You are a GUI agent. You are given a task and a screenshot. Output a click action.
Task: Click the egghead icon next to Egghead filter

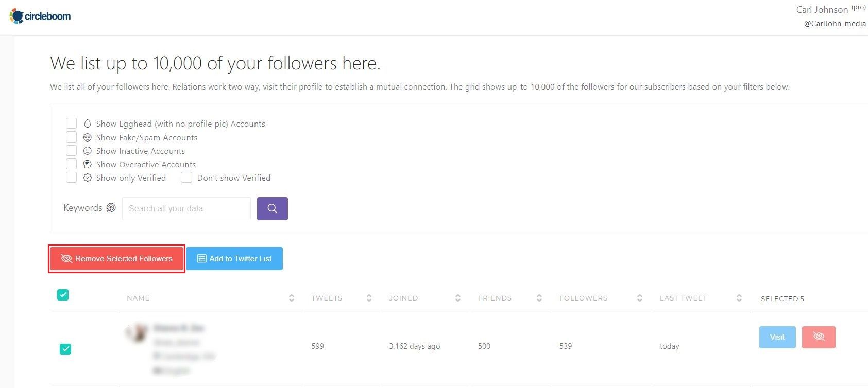tap(87, 124)
